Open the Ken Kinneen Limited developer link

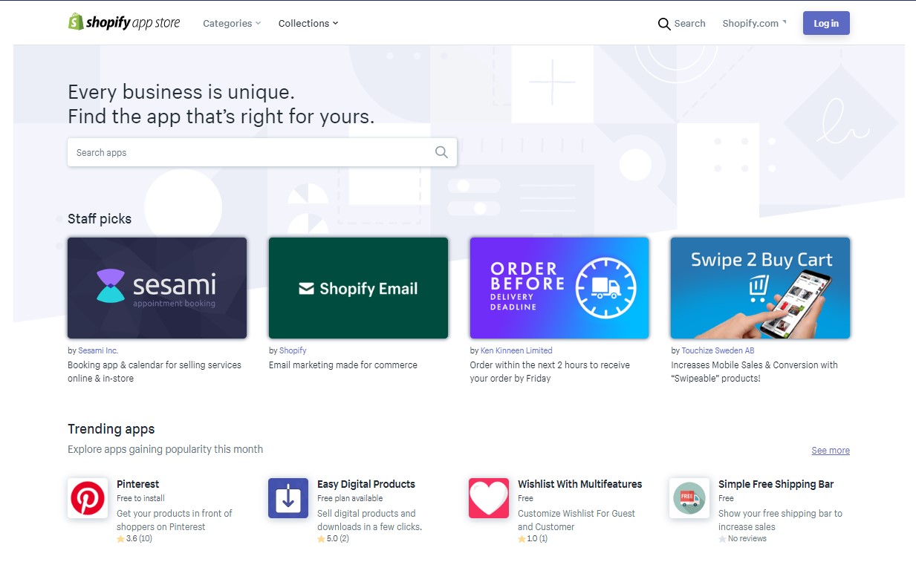(516, 350)
